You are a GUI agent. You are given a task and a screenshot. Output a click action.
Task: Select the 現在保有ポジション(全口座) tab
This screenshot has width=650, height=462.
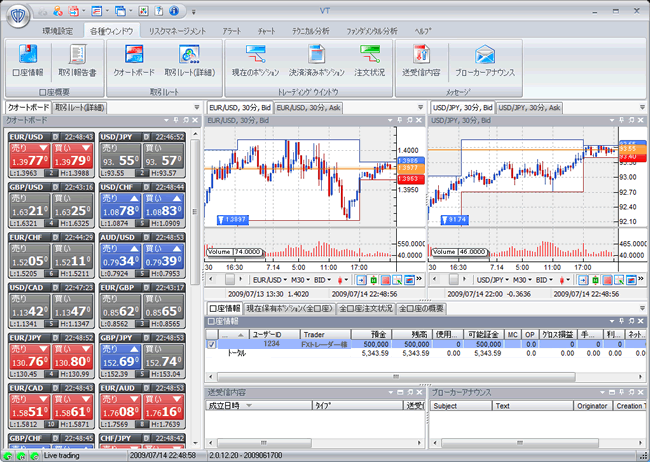coord(289,309)
